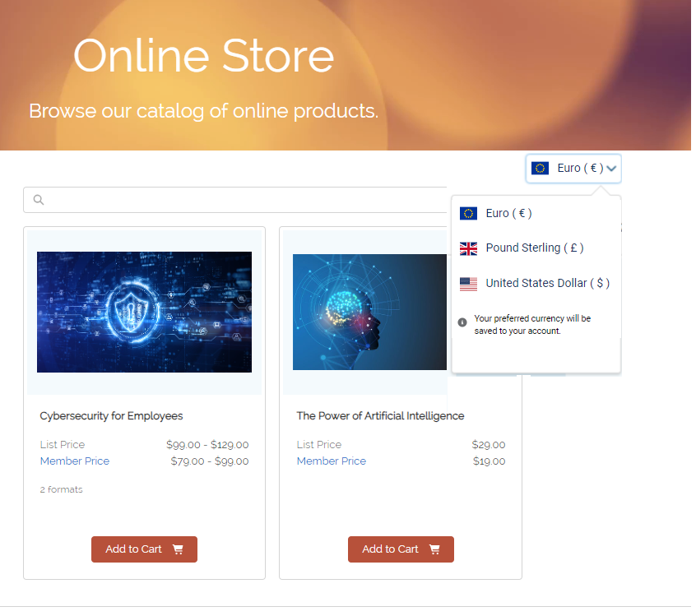Image resolution: width=696 pixels, height=616 pixels.
Task: Open the Cybersecurity for Employees product title
Action: tap(111, 416)
